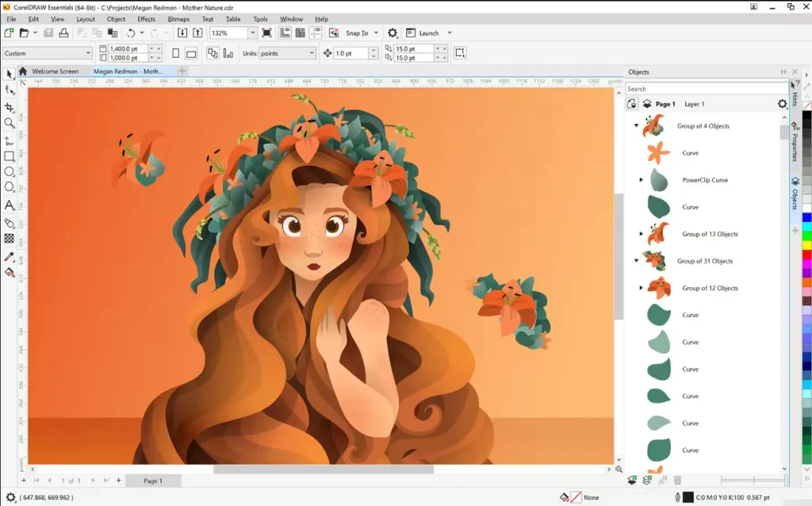Create a new document
Image resolution: width=812 pixels, height=506 pixels.
tap(9, 33)
